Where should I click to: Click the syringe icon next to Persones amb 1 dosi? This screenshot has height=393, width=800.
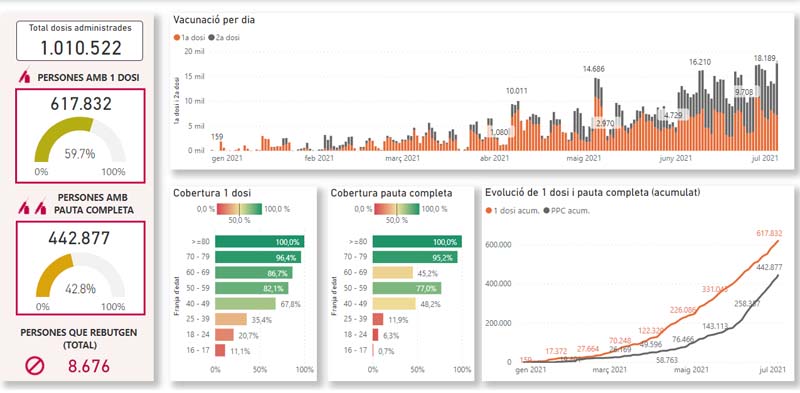(26, 77)
